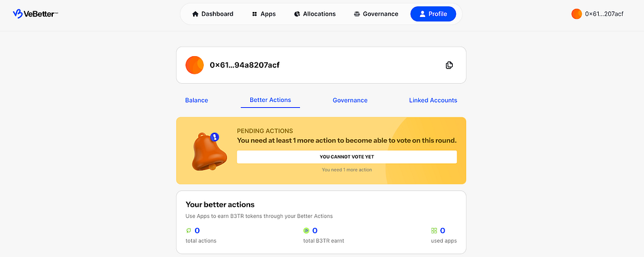Image resolution: width=644 pixels, height=257 pixels.
Task: Click the profile card orange avatar
Action: 195,65
